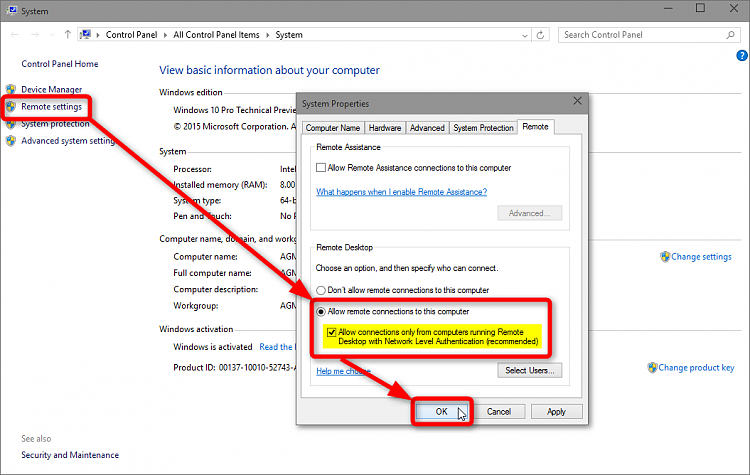Viewport: 750px width, 475px height.
Task: Open the Device Manager link
Action: click(52, 89)
